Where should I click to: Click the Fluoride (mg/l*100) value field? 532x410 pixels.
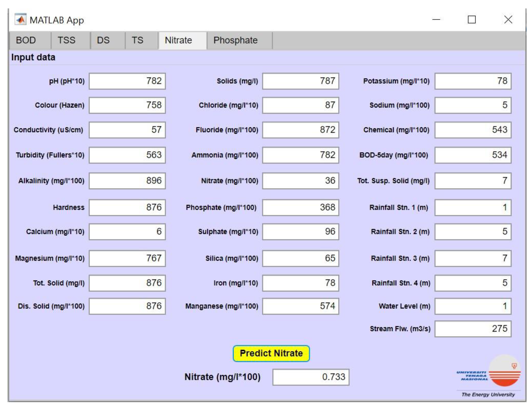[300, 130]
